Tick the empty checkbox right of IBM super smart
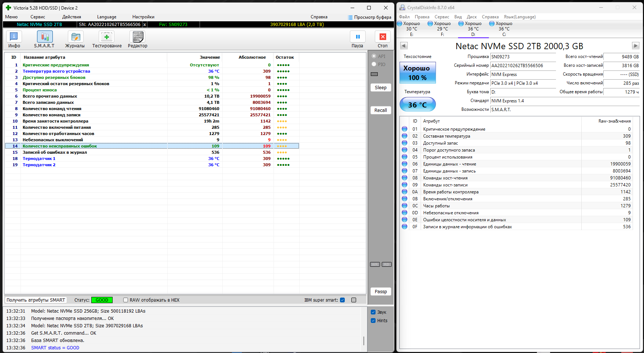 pos(354,300)
